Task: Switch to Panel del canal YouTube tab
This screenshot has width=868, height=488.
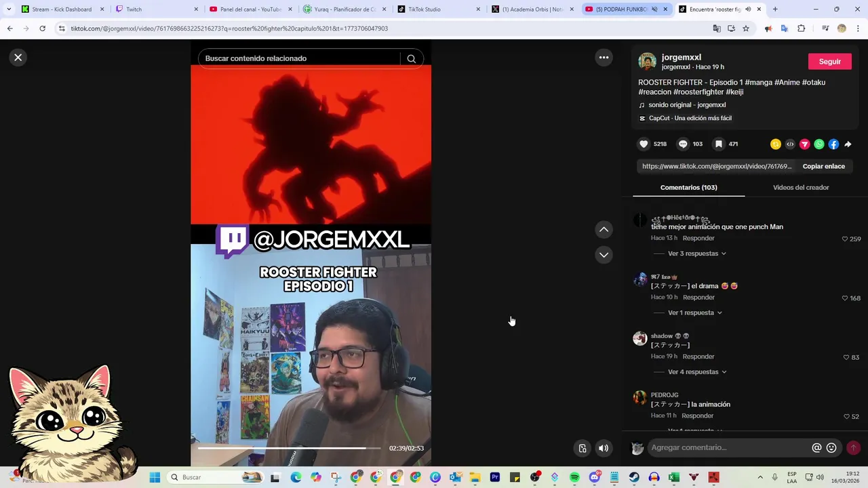Action: (x=250, y=9)
